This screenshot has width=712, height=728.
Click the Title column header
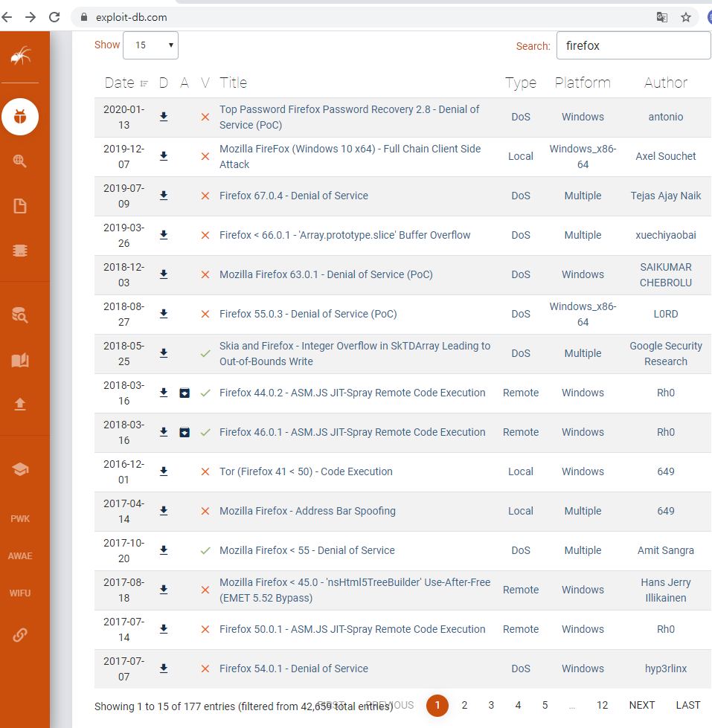233,83
